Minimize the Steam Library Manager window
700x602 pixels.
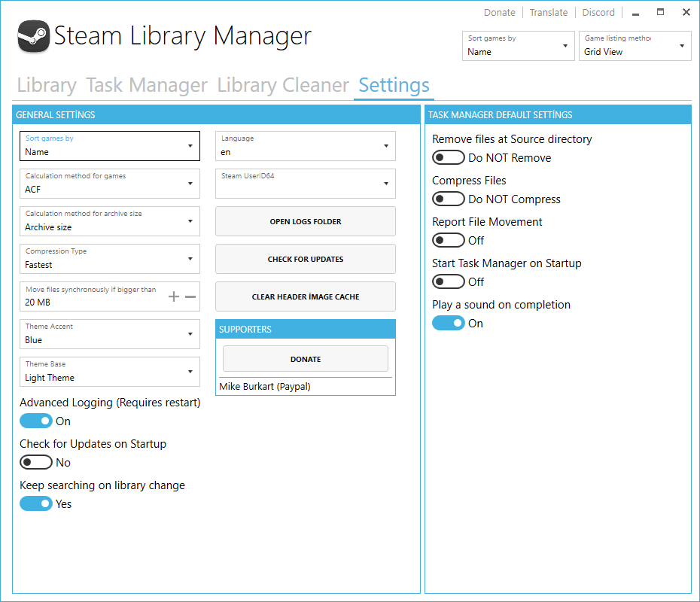coord(636,13)
